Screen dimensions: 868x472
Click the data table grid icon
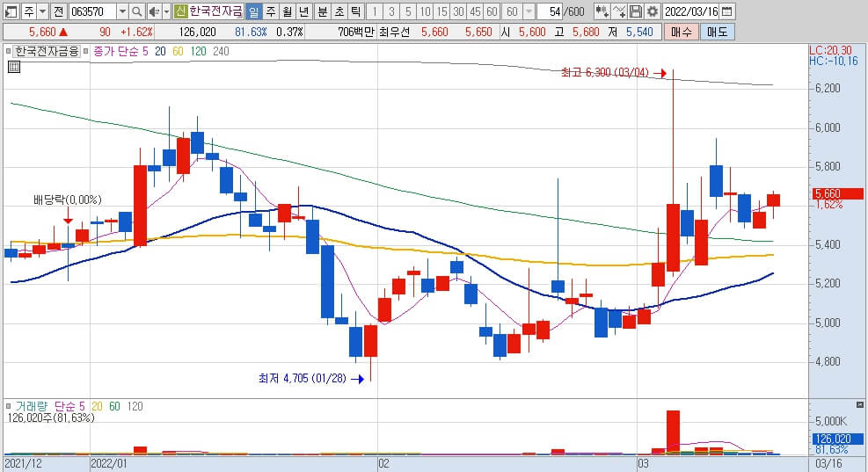[14, 68]
